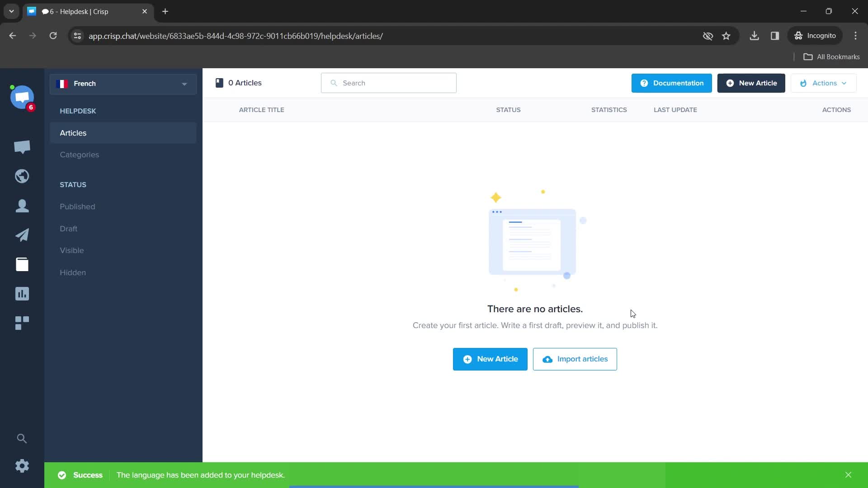Image resolution: width=868 pixels, height=488 pixels.
Task: Click the Articles menu item
Action: [x=73, y=132]
